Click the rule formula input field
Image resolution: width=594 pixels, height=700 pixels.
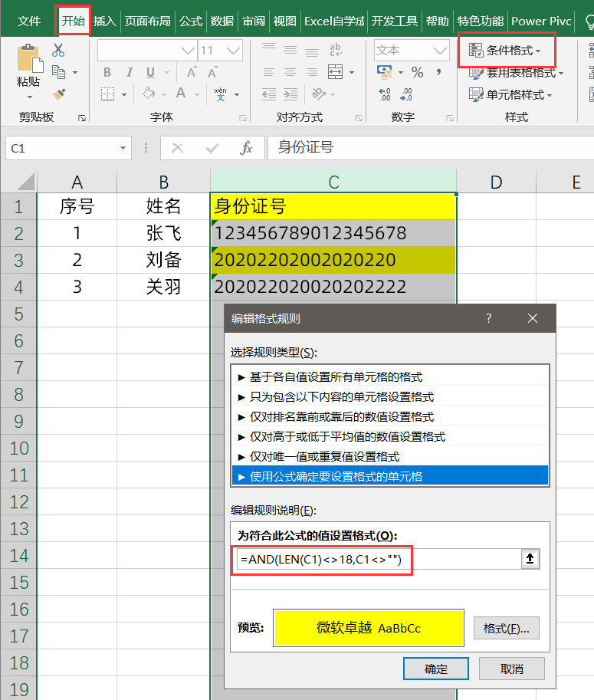click(x=376, y=560)
